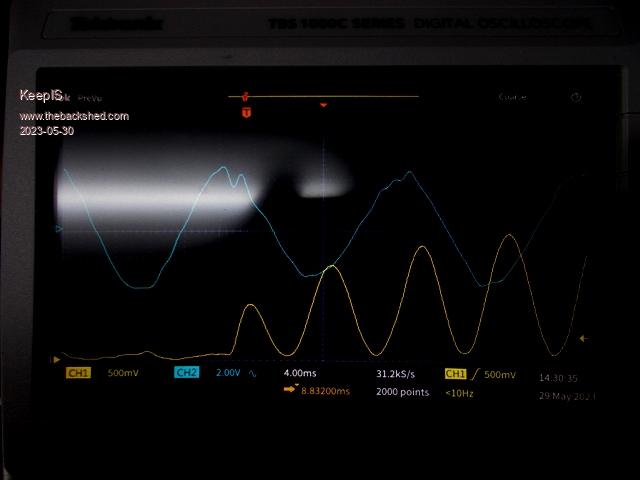Screen dimensions: 640x480
Task: Click the 2000 points record length readout
Action: pyautogui.click(x=402, y=392)
